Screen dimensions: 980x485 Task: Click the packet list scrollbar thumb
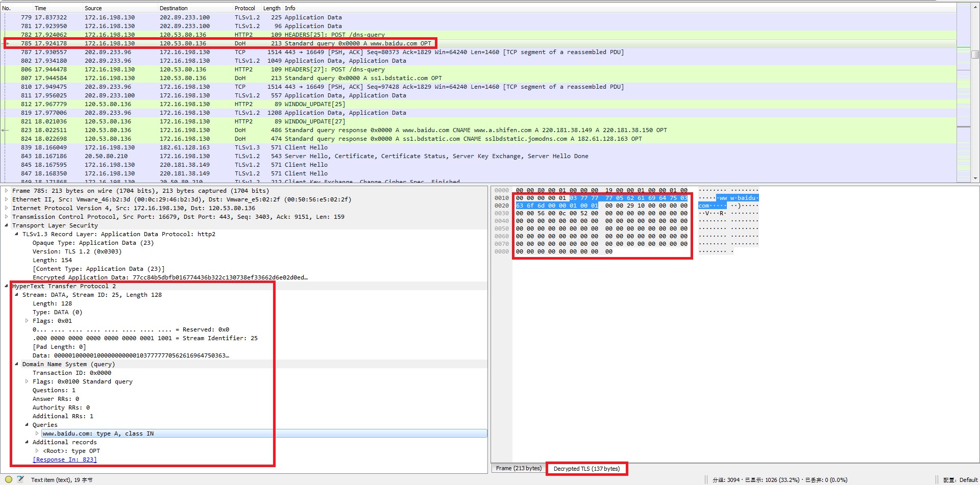(975, 55)
